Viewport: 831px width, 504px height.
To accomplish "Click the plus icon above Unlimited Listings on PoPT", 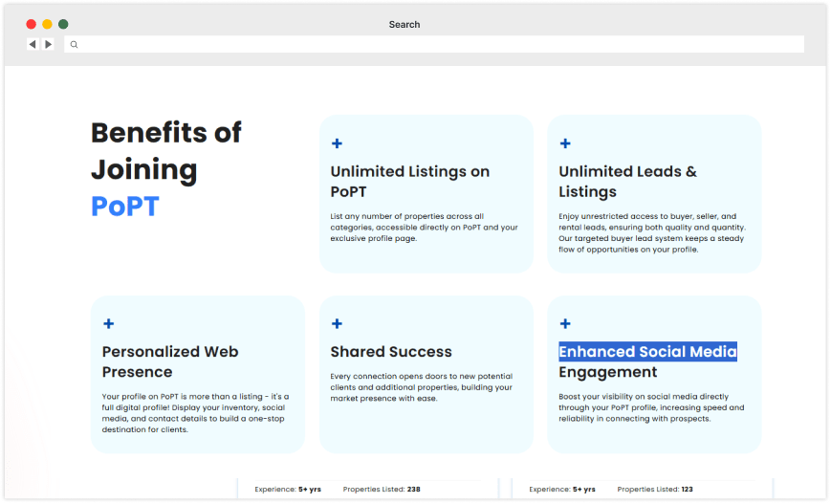I will pos(337,143).
